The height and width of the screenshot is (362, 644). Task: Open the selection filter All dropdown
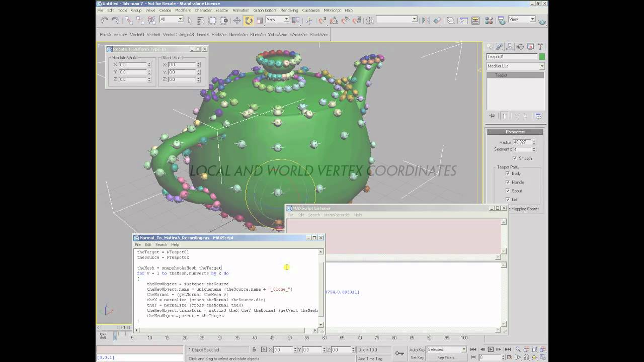[x=171, y=20]
